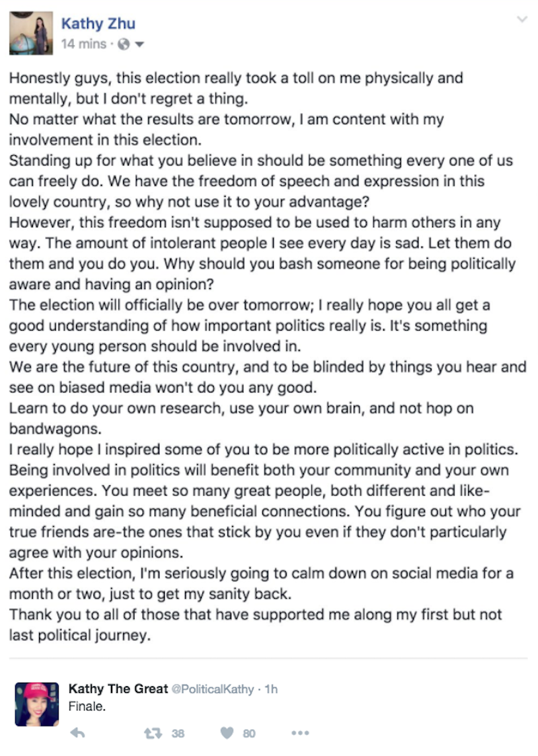Click the reply arrow icon under the tweet
Screen dimensions: 538x756
click(78, 733)
